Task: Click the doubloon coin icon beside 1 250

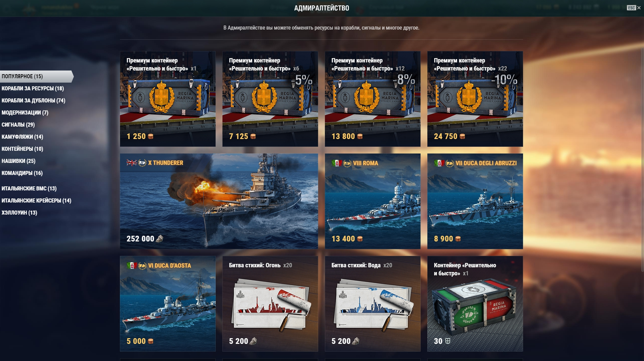Action: (x=151, y=136)
